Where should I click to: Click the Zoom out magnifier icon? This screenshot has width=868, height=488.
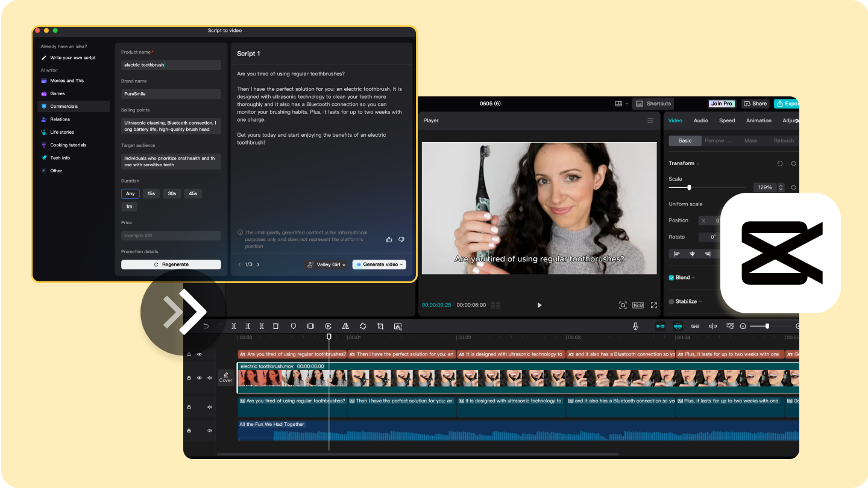click(x=743, y=326)
